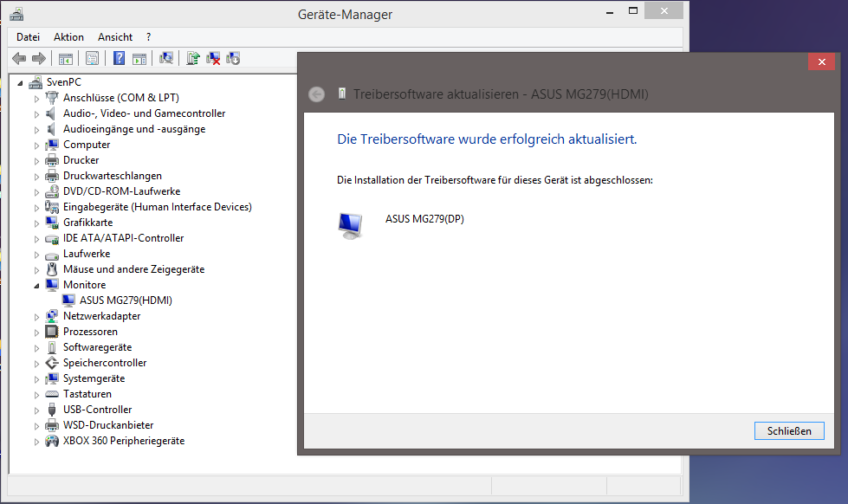The width and height of the screenshot is (848, 504).
Task: Open the Datei menu
Action: click(28, 37)
